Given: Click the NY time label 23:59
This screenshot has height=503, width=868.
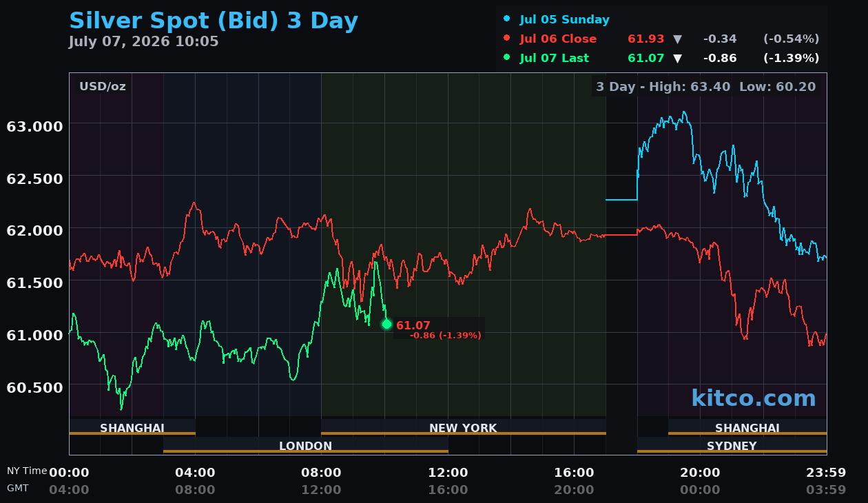Looking at the screenshot, I should coord(826,473).
